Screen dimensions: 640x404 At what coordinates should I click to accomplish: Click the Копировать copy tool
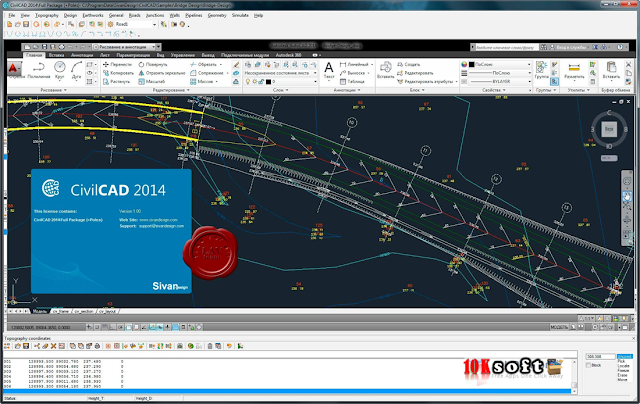[118, 73]
